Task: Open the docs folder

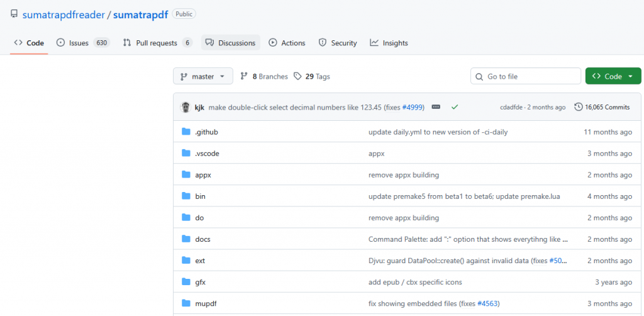Action: 203,239
